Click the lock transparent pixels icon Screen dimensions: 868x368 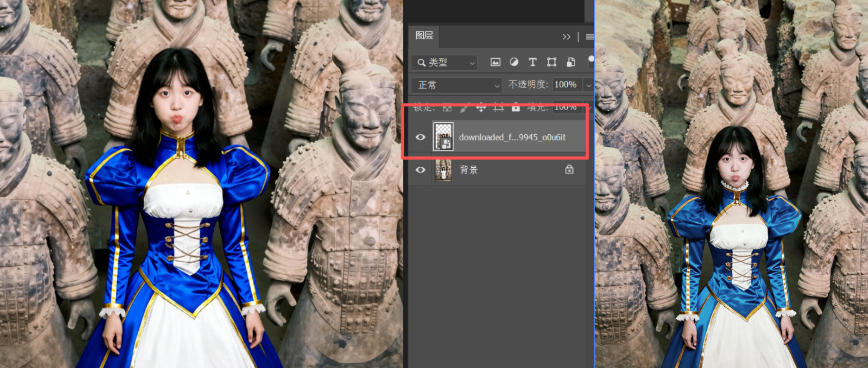447,108
